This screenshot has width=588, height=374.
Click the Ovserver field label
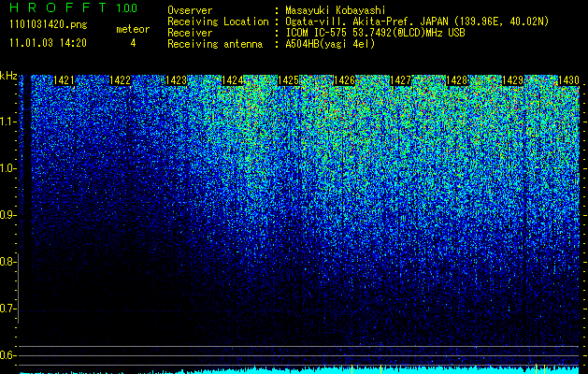pos(190,10)
